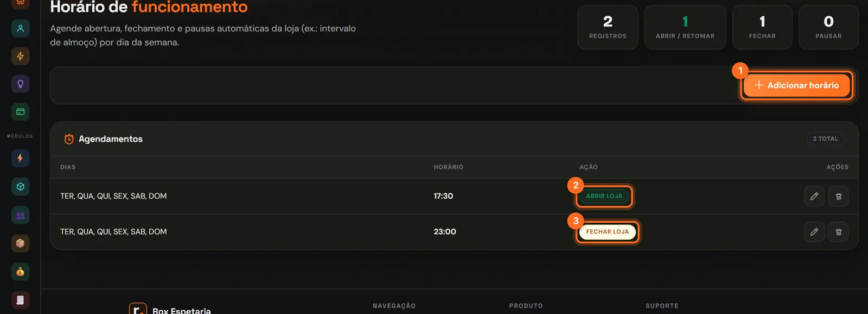This screenshot has width=868, height=314.
Task: Click the Adicionar horário button
Action: (796, 85)
